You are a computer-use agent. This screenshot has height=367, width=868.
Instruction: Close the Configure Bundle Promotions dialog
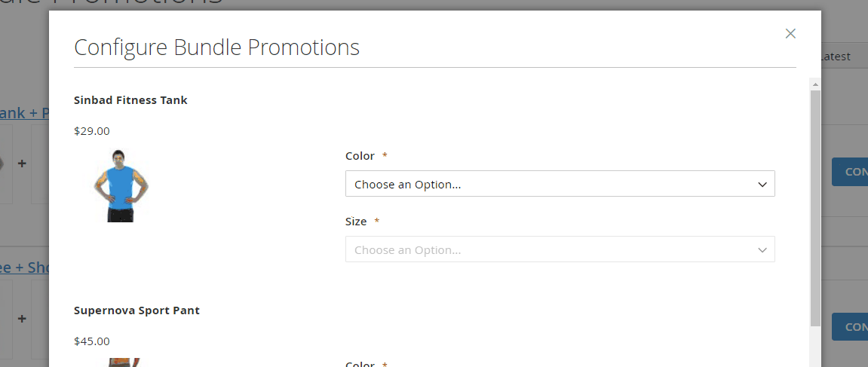(x=790, y=33)
